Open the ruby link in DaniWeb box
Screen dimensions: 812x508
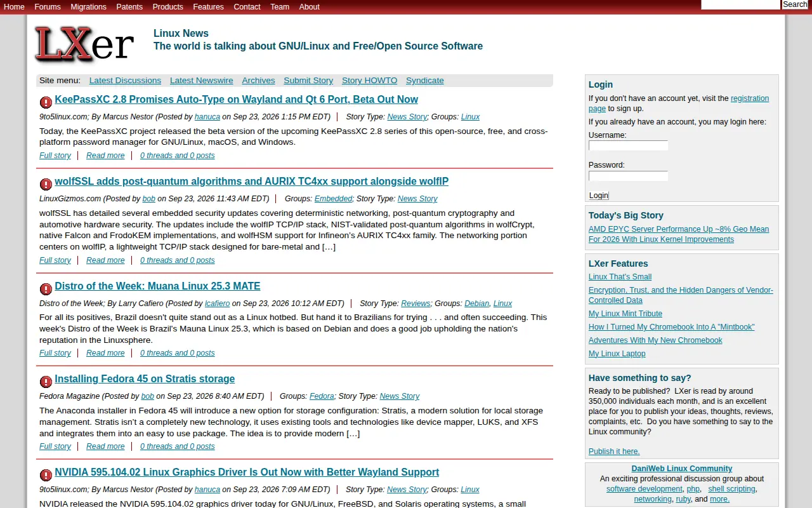coord(683,499)
